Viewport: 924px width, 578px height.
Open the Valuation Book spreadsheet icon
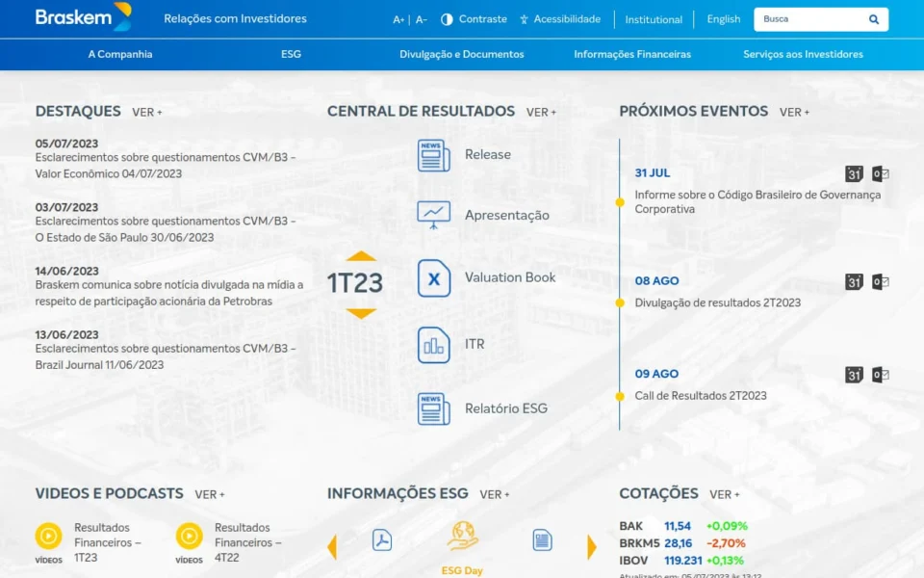(434, 278)
